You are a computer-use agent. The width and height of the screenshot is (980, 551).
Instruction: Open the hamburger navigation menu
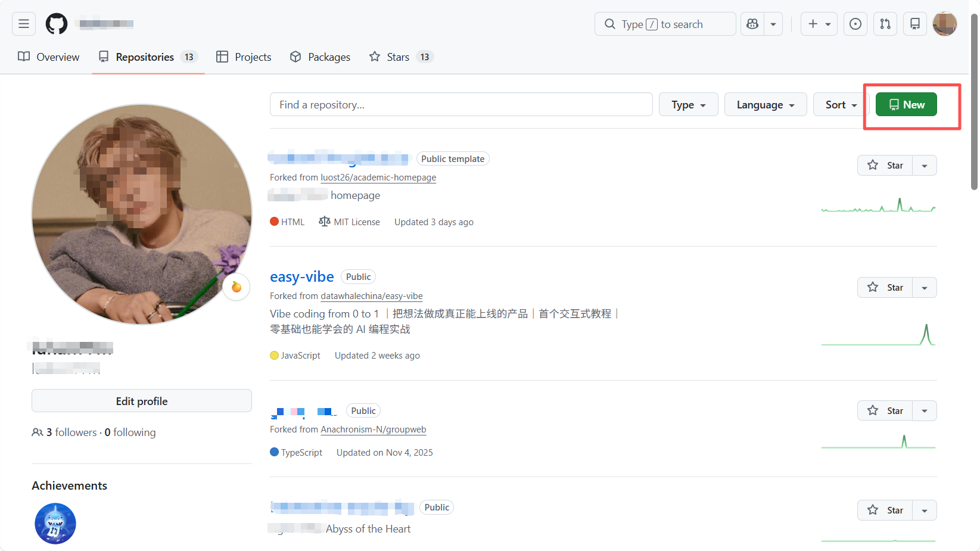point(24,24)
